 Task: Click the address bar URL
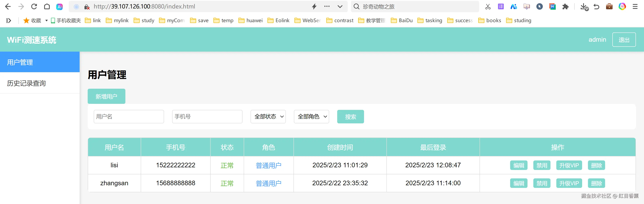click(x=144, y=6)
